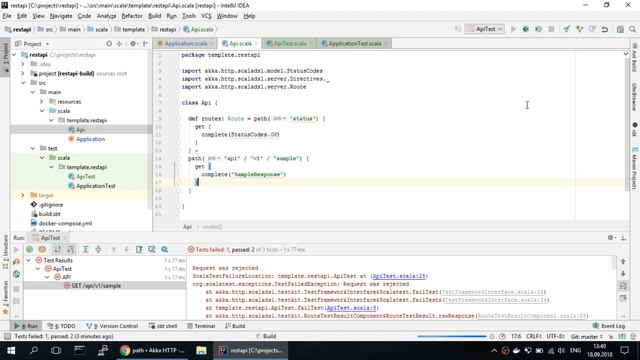Click the Stop process square icon in toolbar
Image resolution: width=640 pixels, height=360 pixels.
click(551, 29)
